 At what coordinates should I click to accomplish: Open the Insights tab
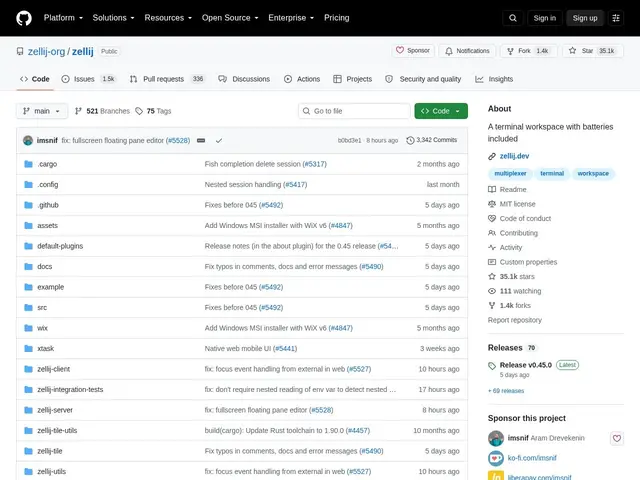pyautogui.click(x=494, y=79)
